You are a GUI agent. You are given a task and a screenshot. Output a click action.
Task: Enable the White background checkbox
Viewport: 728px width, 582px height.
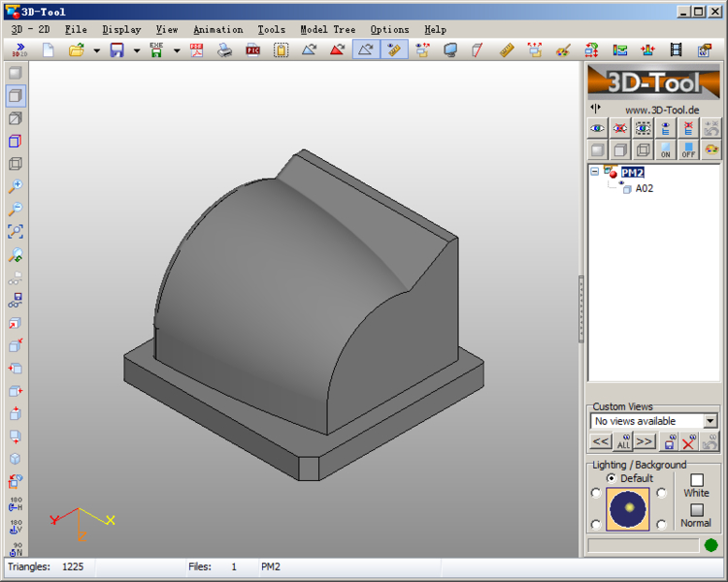(696, 480)
